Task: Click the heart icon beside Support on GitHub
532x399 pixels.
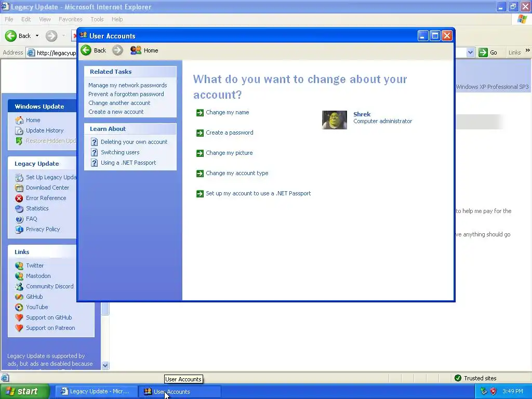Action: (x=19, y=317)
